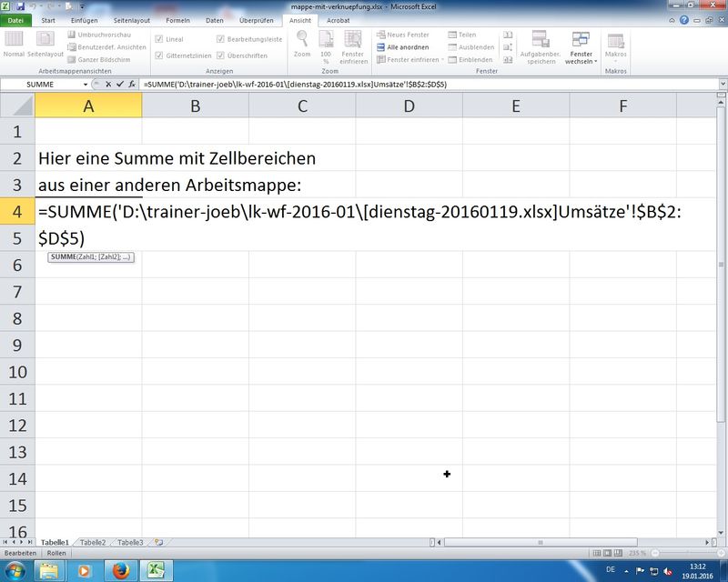Open the Tabelle2 sheet tab
Viewport: 728px width, 582px height.
[92, 542]
